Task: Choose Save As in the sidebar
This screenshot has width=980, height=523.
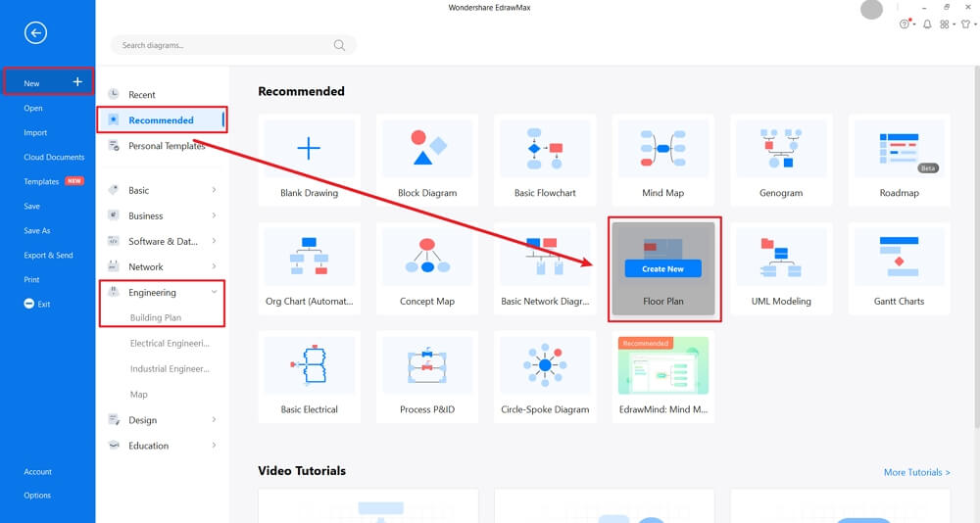Action: [37, 230]
